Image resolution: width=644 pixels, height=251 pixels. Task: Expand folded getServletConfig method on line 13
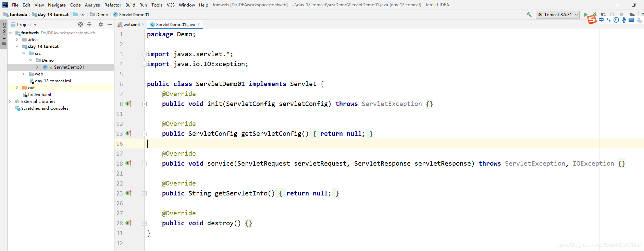(145, 134)
